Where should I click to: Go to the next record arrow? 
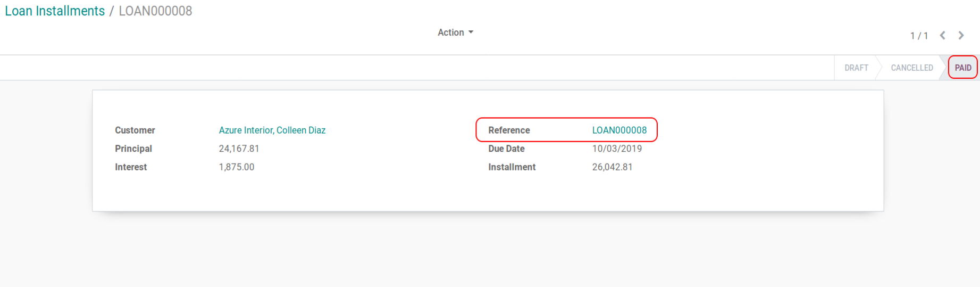pos(961,36)
